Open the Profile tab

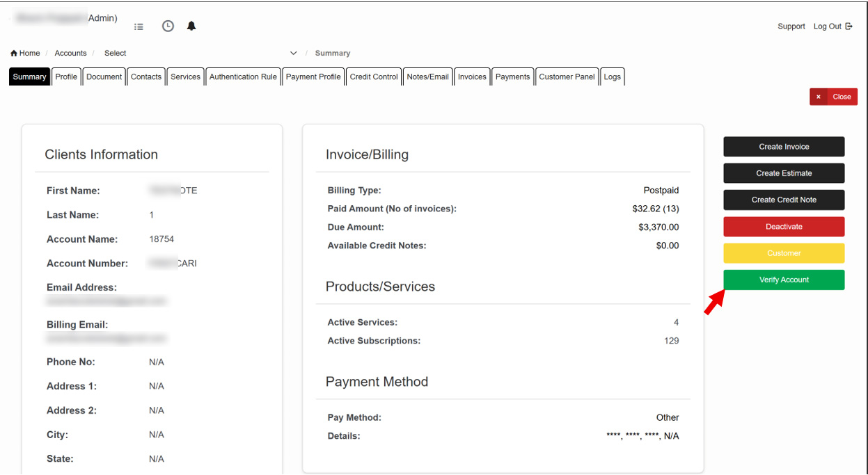point(66,77)
